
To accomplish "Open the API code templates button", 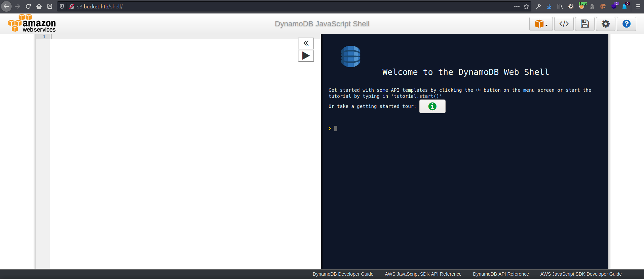I will click(x=564, y=24).
